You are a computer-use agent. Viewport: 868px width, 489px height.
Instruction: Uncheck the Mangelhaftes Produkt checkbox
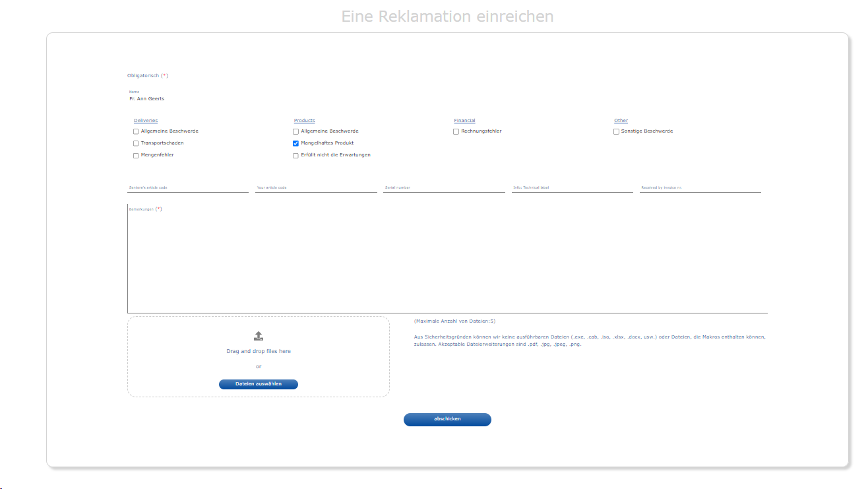click(296, 143)
